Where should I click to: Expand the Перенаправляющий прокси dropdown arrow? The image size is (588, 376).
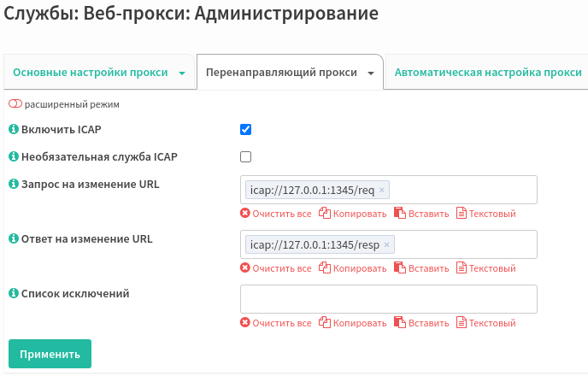[371, 73]
